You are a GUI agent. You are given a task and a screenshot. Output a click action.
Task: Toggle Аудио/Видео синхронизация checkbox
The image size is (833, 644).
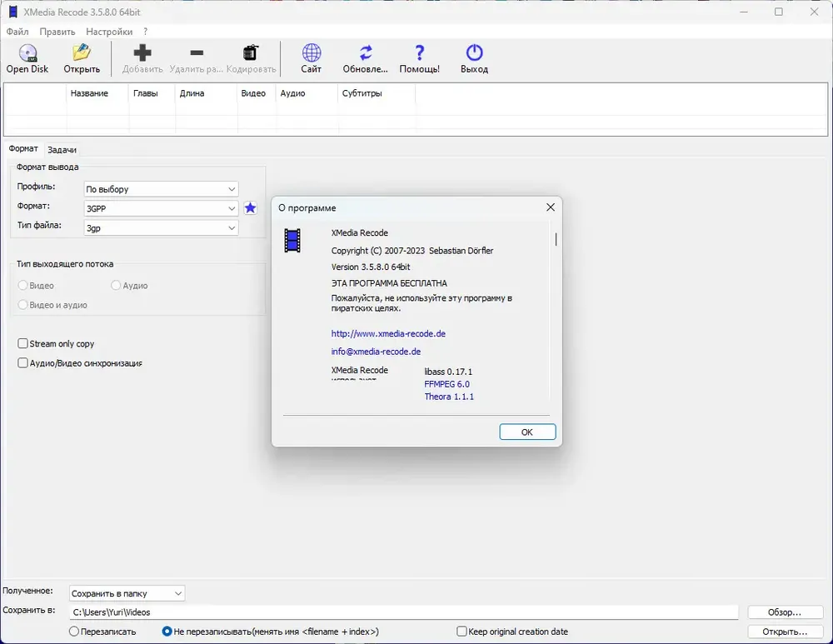coord(22,363)
